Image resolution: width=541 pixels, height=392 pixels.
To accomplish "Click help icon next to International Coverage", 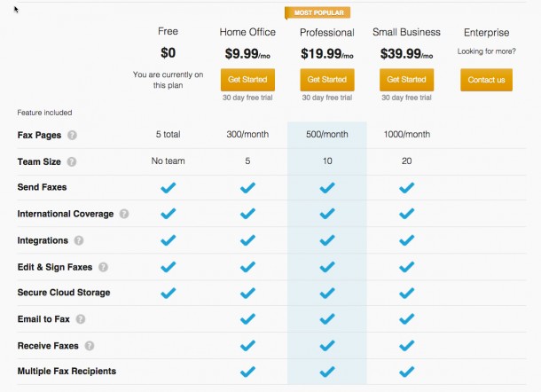I will click(x=124, y=214).
